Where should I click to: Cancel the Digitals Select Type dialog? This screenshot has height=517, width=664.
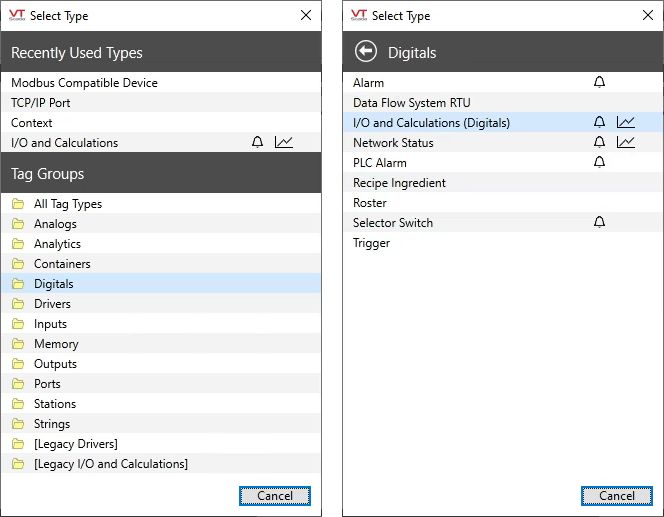point(617,496)
